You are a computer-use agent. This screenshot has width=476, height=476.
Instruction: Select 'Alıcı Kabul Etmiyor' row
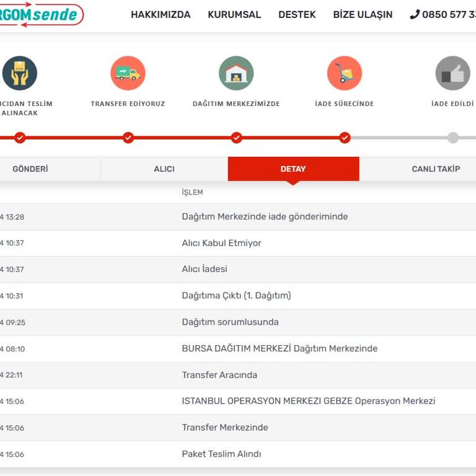coord(238,243)
